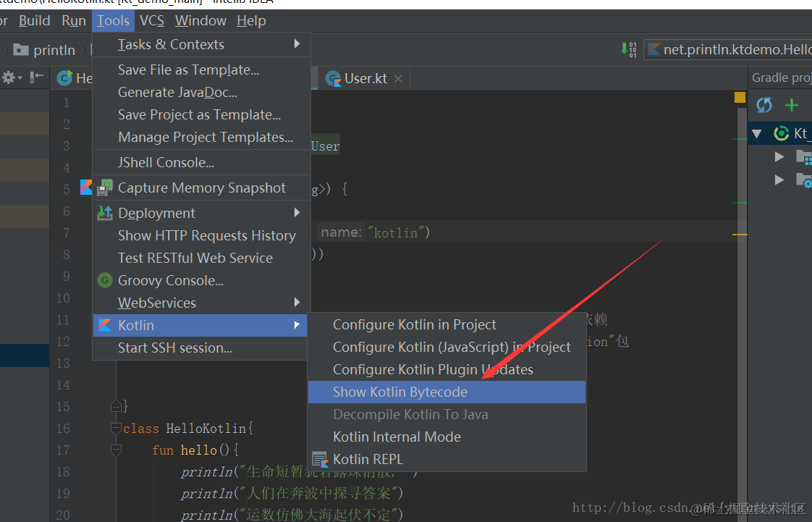Click the HelloKotlin tab file icon

pos(64,78)
